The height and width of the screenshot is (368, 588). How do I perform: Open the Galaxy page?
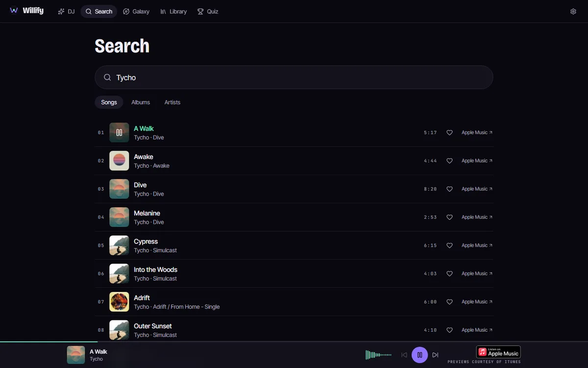click(x=136, y=11)
